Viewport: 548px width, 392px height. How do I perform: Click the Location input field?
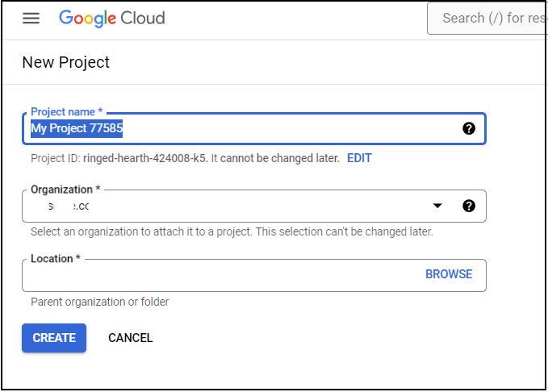[x=254, y=275]
